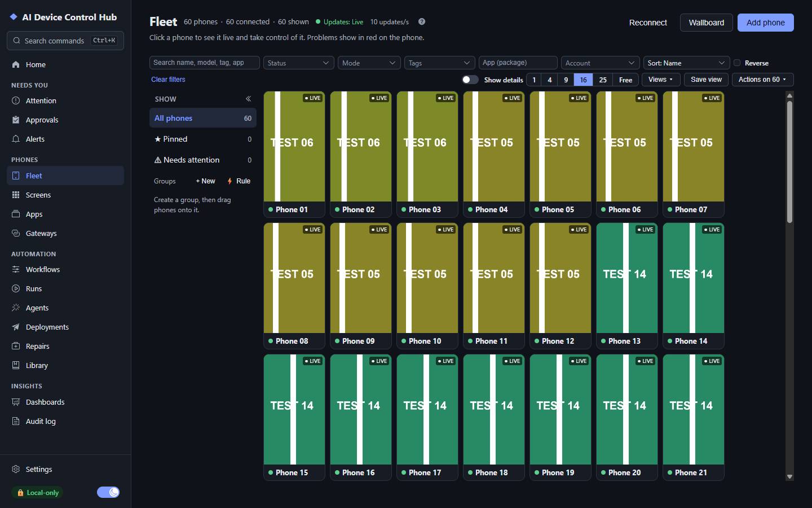Click the lightning Rule icon

(x=230, y=181)
